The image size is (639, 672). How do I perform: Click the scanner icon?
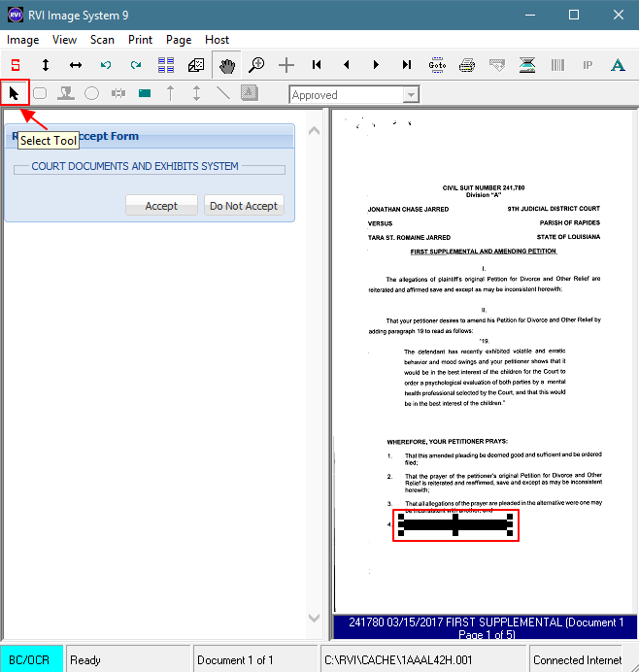tap(527, 65)
